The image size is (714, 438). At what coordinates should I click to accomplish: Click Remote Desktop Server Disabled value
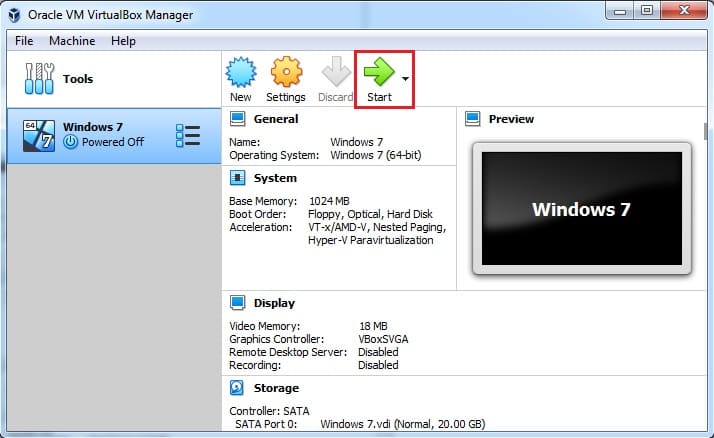tap(378, 352)
